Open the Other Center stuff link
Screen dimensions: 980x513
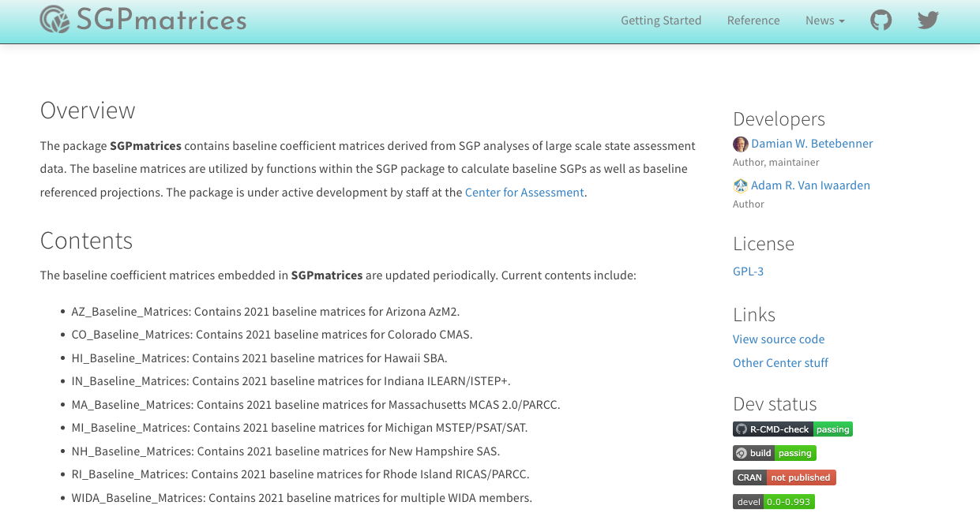[x=780, y=362]
